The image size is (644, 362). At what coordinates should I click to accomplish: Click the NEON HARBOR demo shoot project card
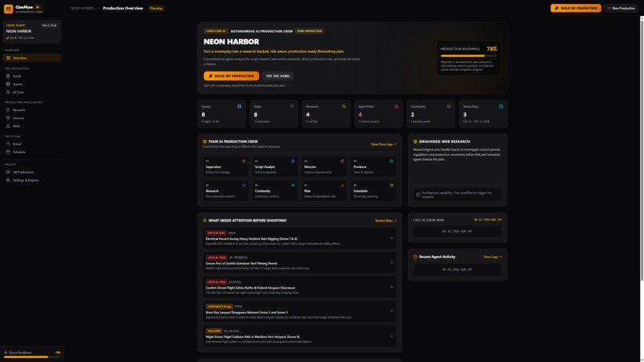(x=32, y=32)
